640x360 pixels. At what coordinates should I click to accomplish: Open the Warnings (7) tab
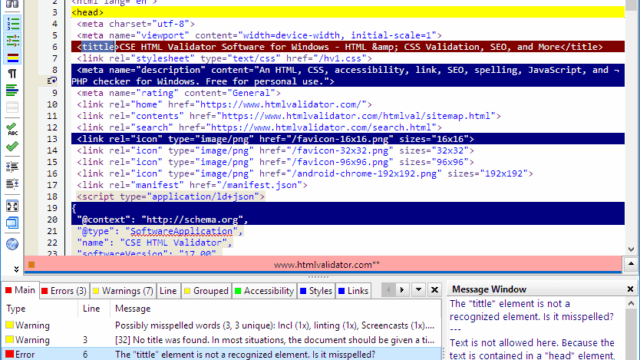coord(123,291)
